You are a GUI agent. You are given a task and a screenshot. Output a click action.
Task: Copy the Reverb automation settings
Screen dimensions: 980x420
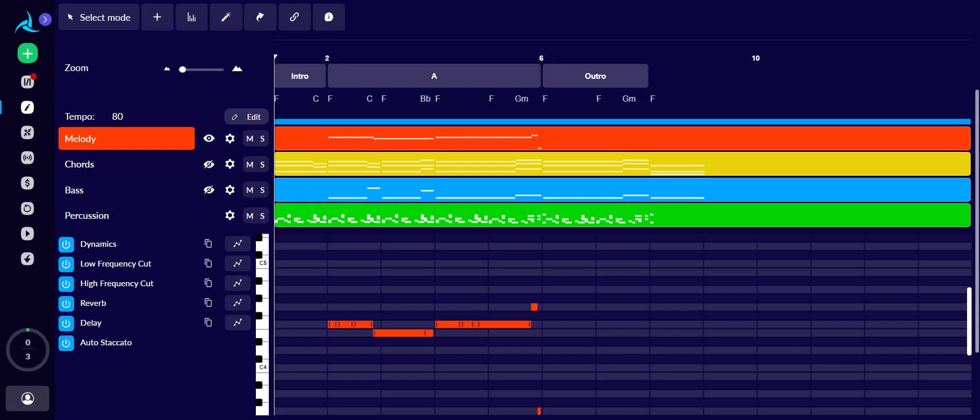point(208,303)
